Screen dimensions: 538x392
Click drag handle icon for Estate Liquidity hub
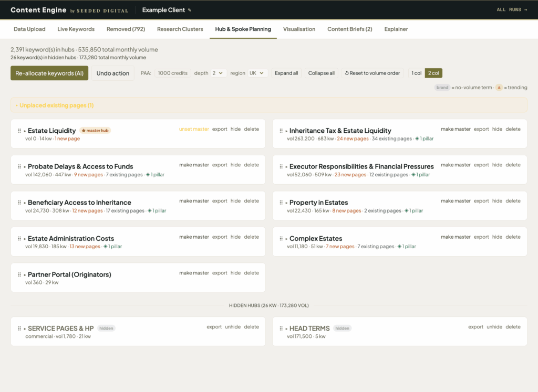[x=19, y=131]
